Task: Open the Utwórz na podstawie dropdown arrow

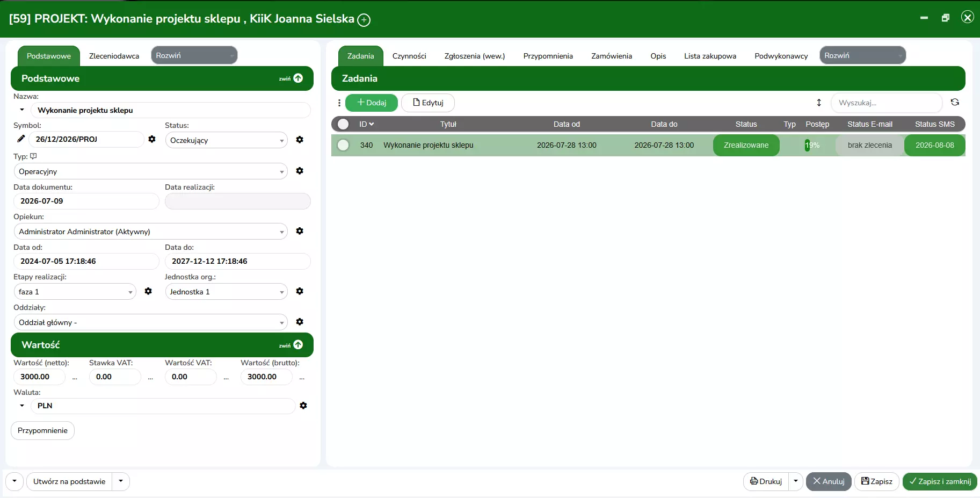Action: (121, 481)
